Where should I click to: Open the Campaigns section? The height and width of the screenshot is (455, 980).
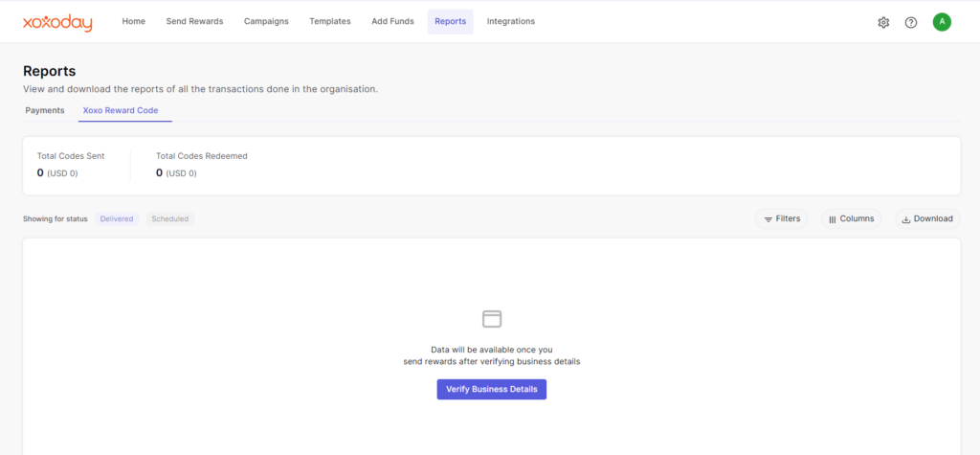266,21
